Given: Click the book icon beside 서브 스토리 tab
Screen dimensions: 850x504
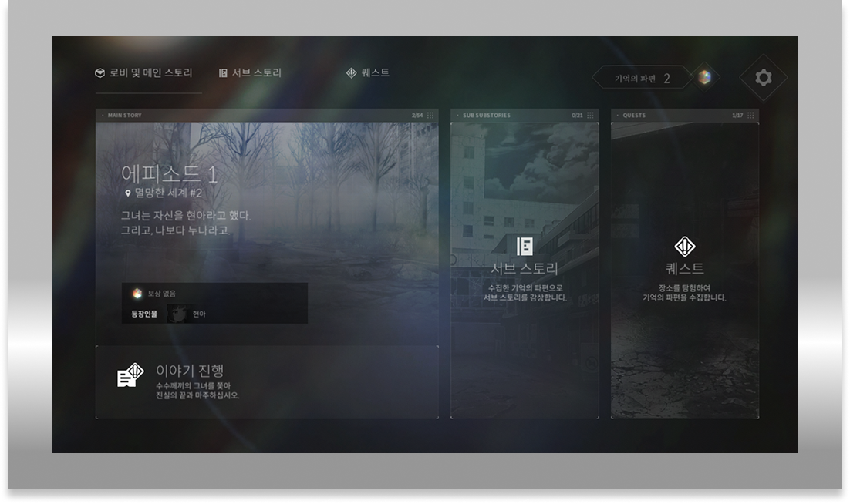Looking at the screenshot, I should click(x=223, y=72).
